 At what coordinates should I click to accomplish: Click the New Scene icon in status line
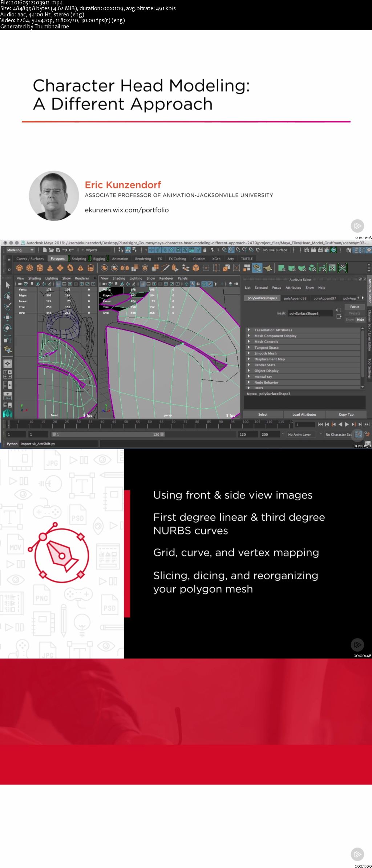tap(45, 250)
